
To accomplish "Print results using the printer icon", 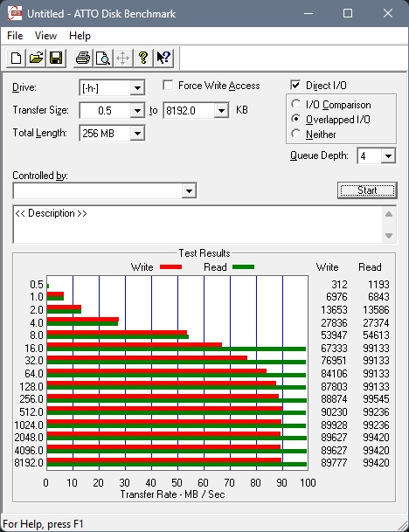I will [83, 58].
